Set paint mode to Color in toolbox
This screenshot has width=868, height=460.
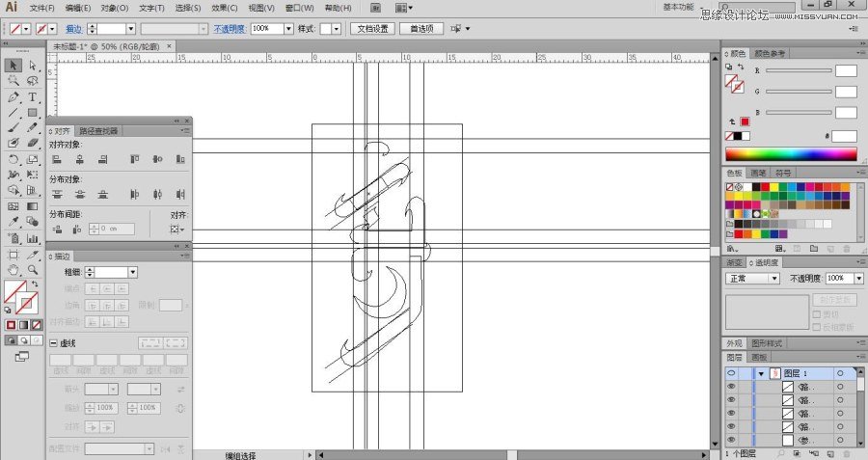coord(11,325)
